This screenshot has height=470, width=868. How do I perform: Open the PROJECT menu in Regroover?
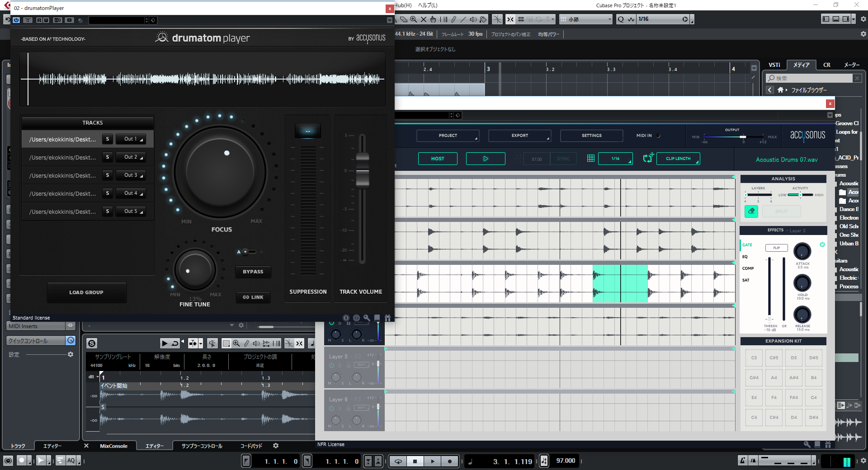pos(448,136)
